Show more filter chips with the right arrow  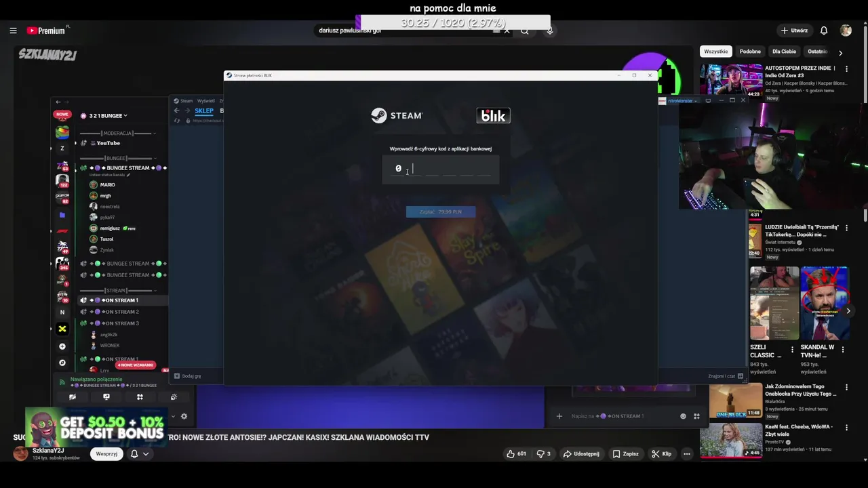tap(840, 52)
